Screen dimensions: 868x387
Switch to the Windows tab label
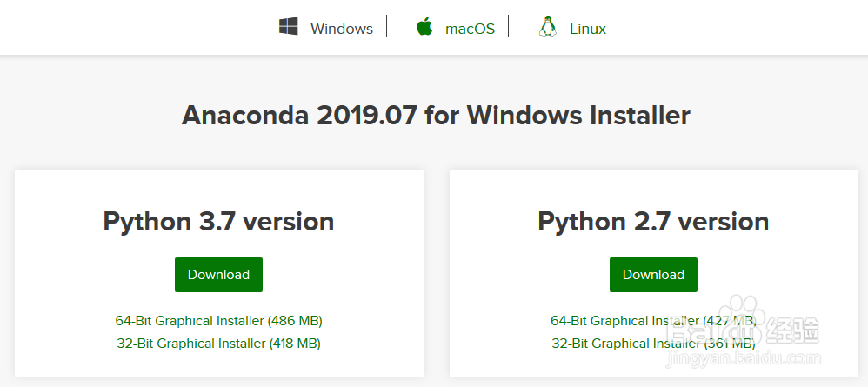coord(342,29)
